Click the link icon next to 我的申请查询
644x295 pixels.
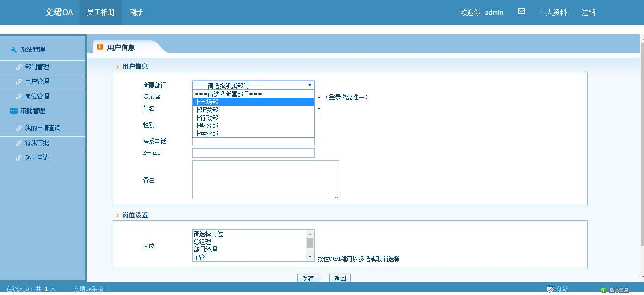click(19, 128)
